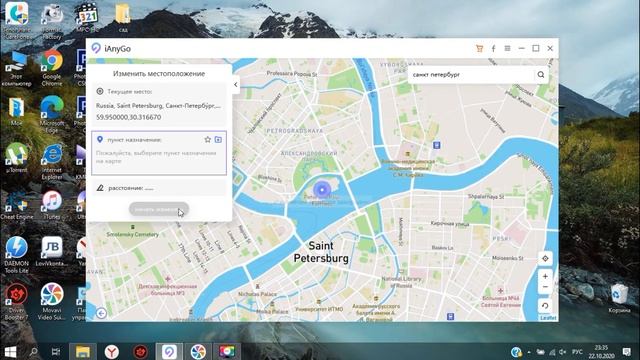Open the Этот компьютер desktop icon
Viewport: 640px width, 360px height.
(16, 68)
